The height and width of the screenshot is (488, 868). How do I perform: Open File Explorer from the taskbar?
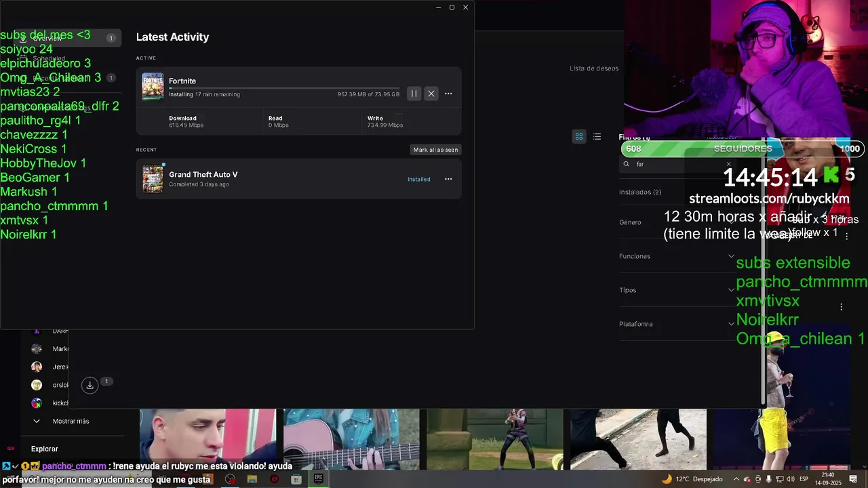click(252, 479)
